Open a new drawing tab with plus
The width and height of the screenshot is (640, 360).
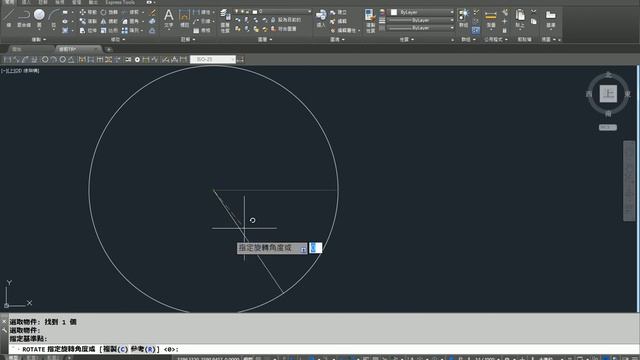tap(109, 49)
